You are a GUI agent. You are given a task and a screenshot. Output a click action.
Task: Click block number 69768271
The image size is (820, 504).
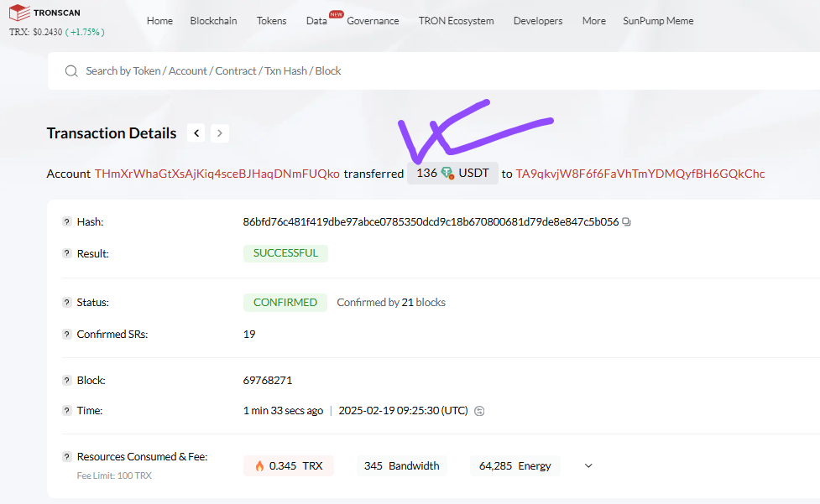[268, 380]
